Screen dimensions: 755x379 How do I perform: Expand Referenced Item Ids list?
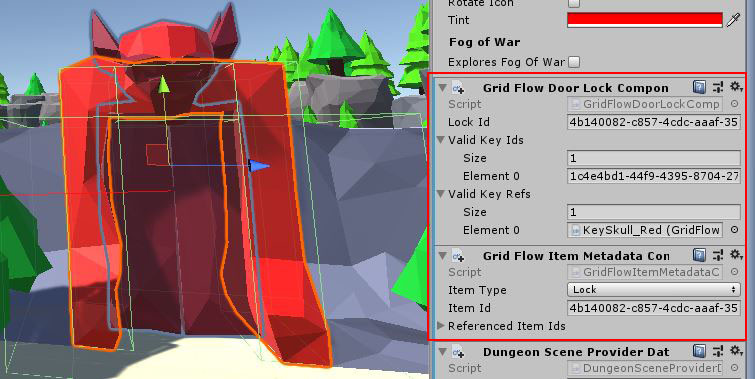pos(441,326)
